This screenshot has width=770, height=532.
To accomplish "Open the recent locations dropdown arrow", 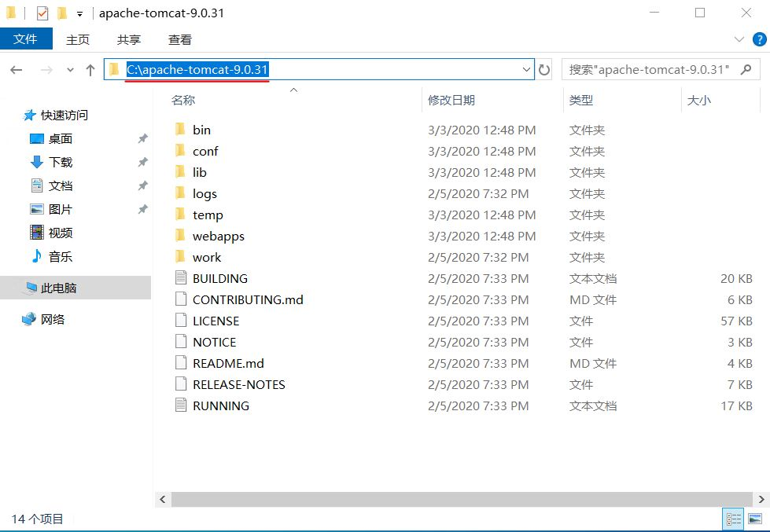I will (70, 70).
